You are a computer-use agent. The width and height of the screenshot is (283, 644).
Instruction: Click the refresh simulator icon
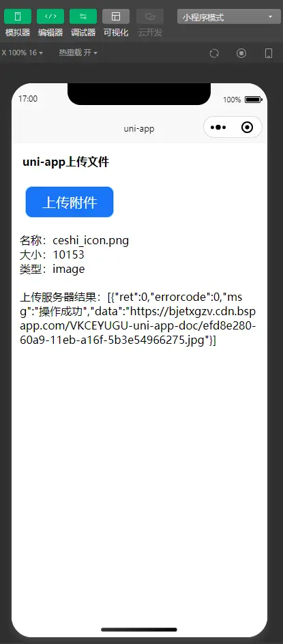tap(214, 53)
